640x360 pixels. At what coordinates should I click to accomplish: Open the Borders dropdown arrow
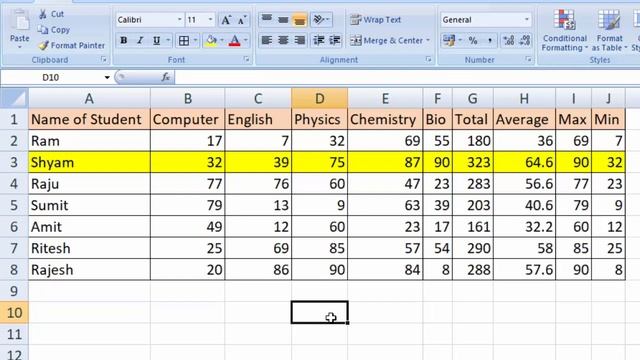pos(195,40)
